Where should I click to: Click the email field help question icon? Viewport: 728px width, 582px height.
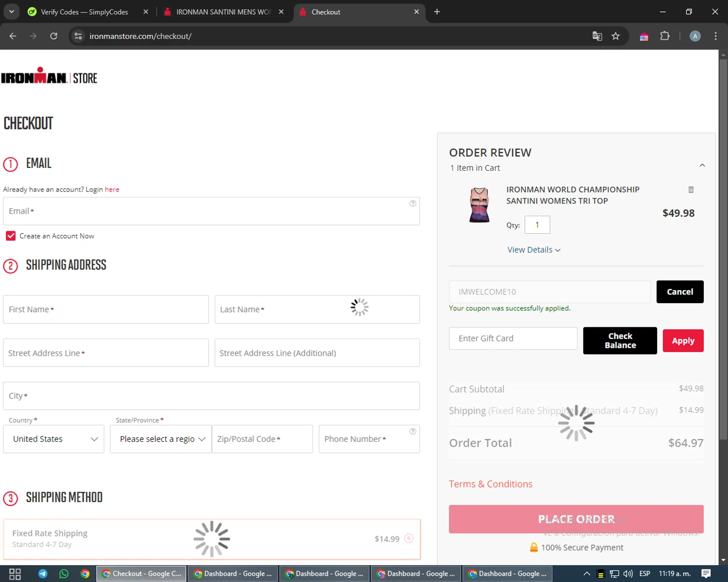point(413,204)
